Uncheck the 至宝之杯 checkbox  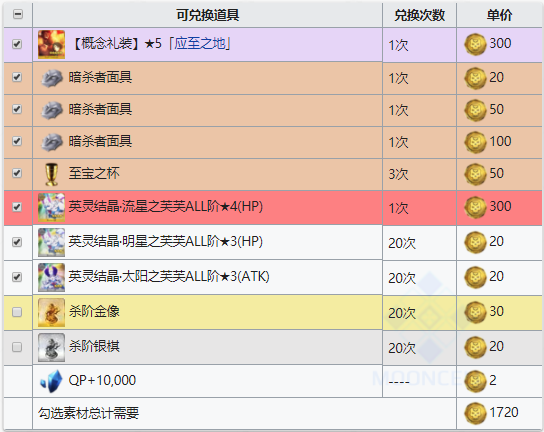pos(17,173)
